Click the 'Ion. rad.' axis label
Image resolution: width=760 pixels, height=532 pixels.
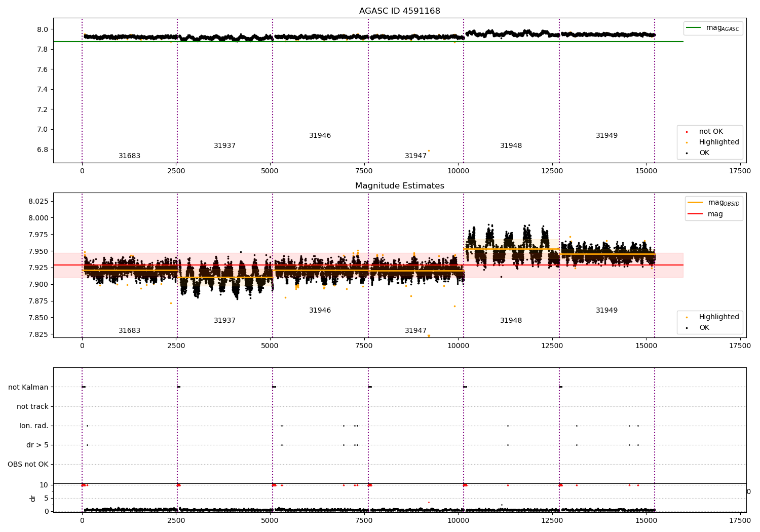tap(34, 426)
